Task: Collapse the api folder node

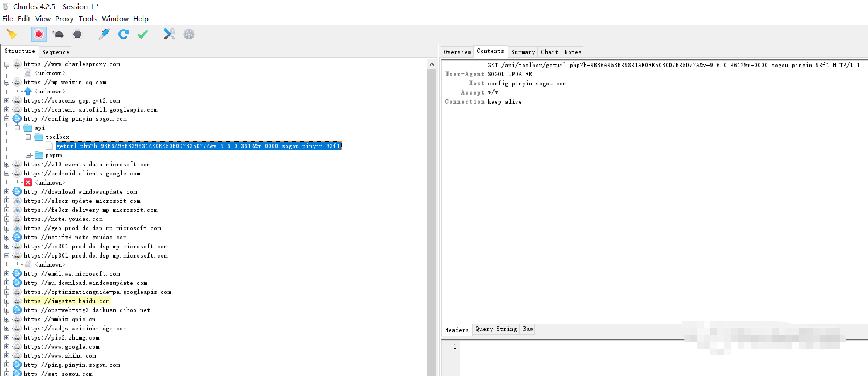Action: [x=18, y=128]
